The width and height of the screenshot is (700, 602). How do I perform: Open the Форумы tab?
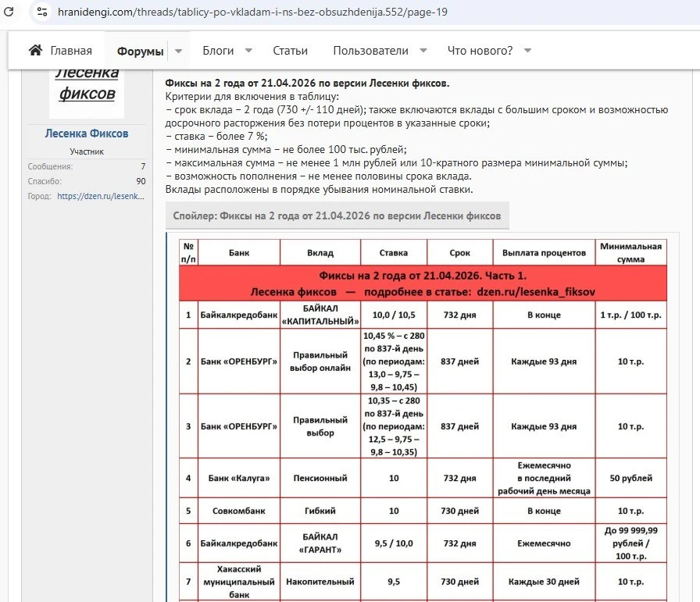140,52
